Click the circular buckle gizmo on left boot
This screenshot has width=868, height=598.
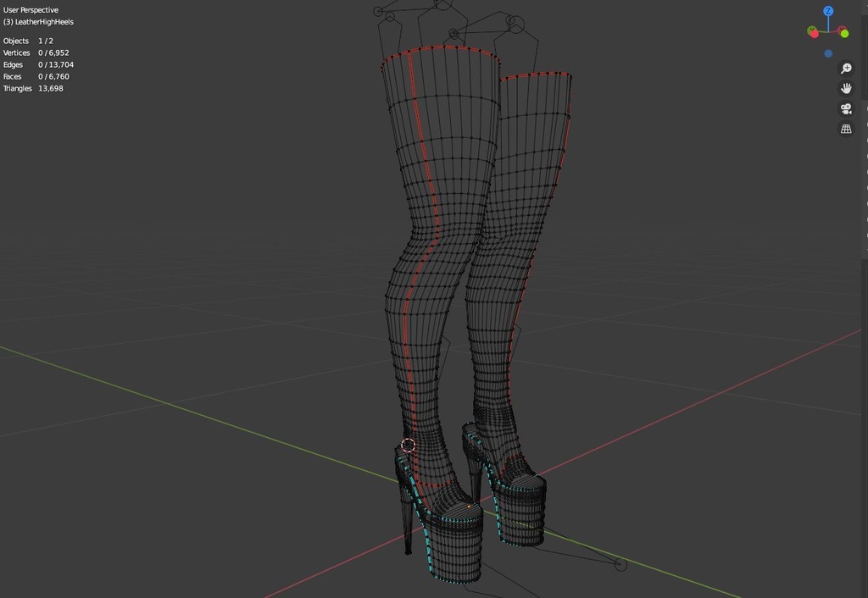pos(407,445)
